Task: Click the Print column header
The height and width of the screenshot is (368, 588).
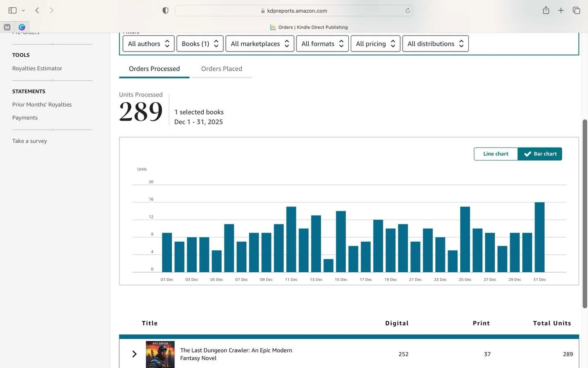Action: [x=481, y=323]
